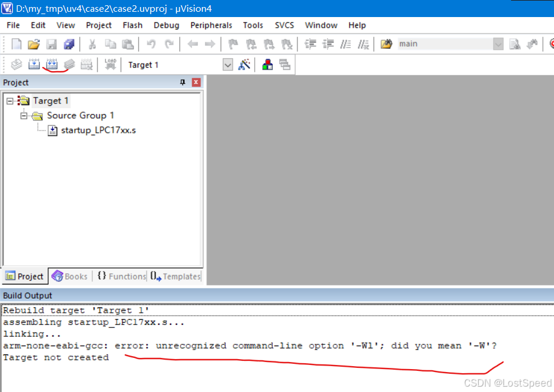The image size is (554, 392).
Task: Open the find text 'main' dropdown arrow
Action: tap(498, 44)
